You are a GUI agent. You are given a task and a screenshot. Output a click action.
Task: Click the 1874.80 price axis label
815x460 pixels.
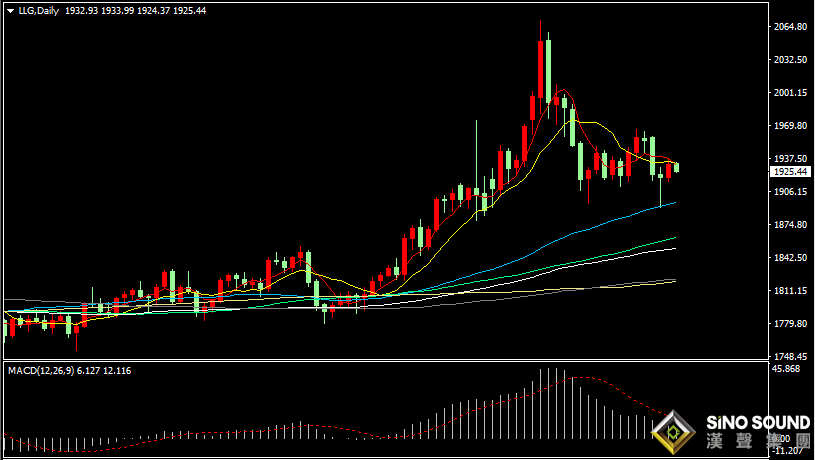click(x=791, y=225)
